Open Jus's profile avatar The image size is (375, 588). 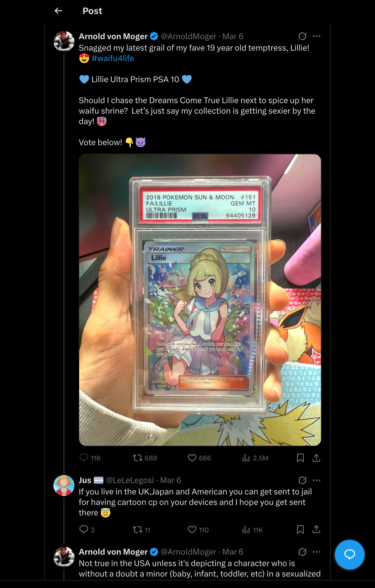64,485
